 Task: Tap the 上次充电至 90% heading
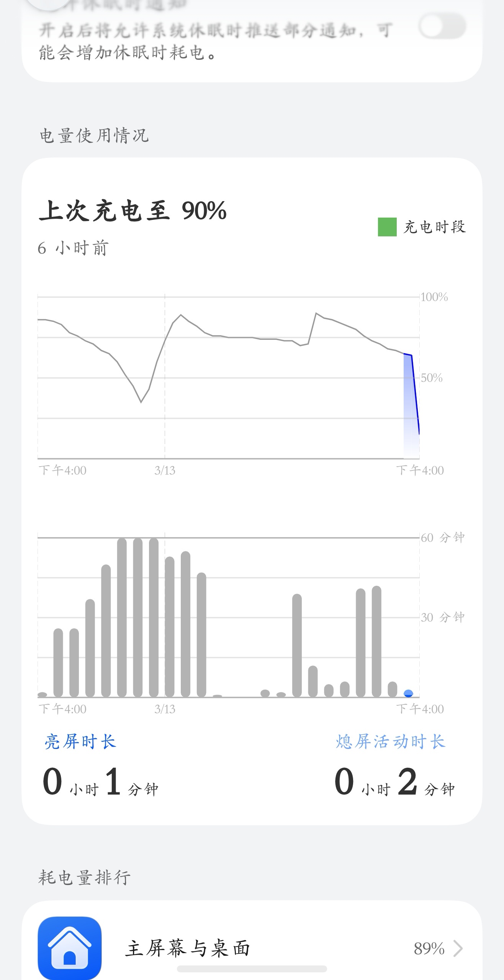tap(133, 211)
